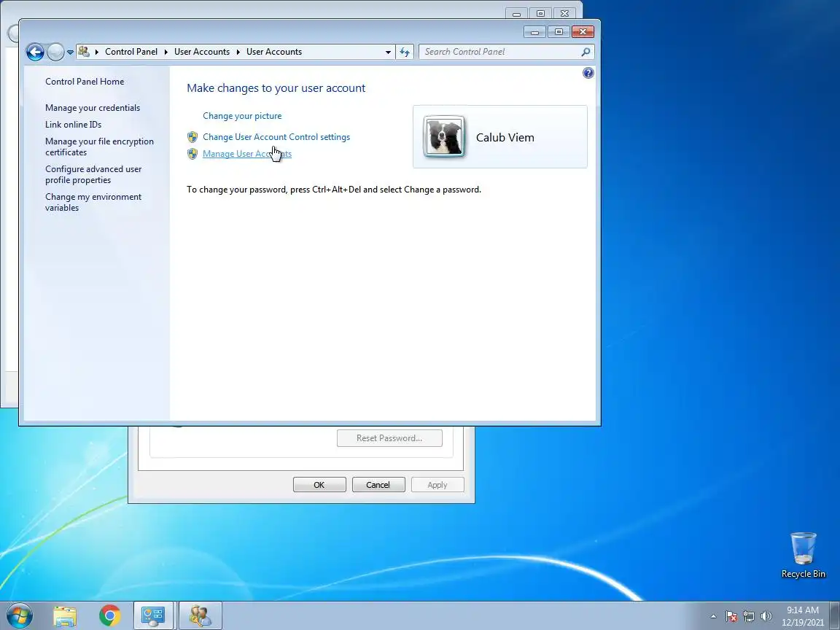
Task: Show hidden system tray icons
Action: [x=713, y=617]
